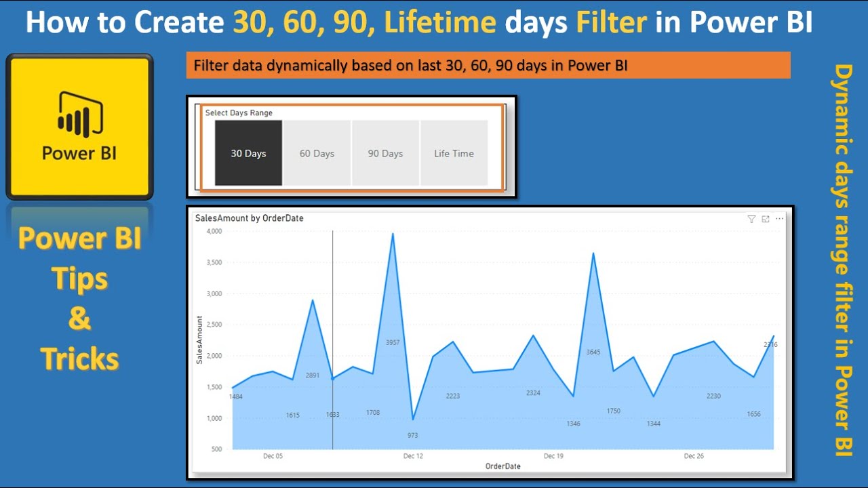The height and width of the screenshot is (488, 868).
Task: Click the 2891 data label
Action: (x=313, y=375)
